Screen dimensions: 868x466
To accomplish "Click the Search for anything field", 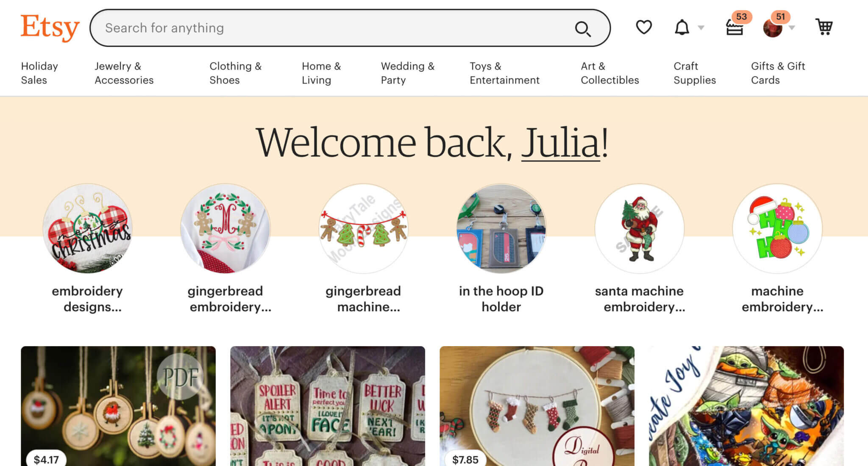I will pyautogui.click(x=335, y=28).
